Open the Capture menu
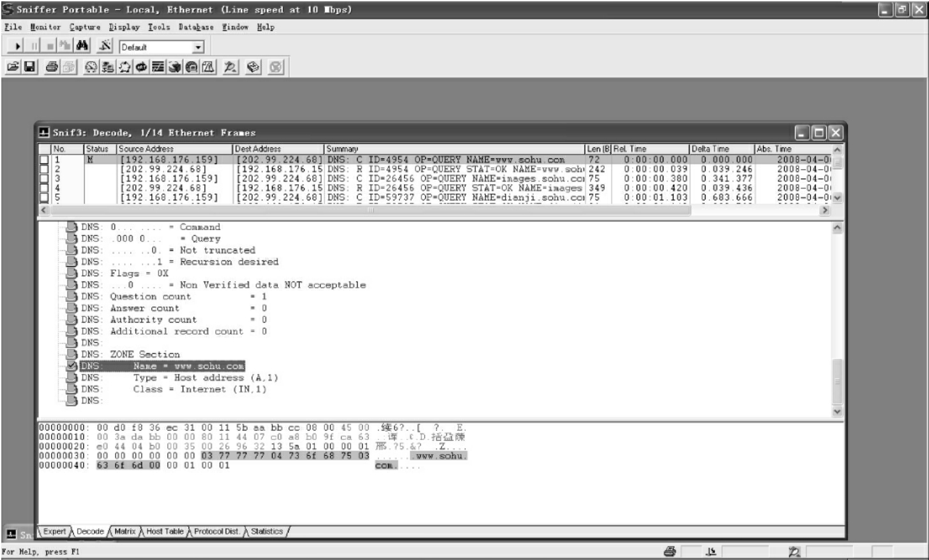Viewport: 929px width, 560px height. pos(85,27)
